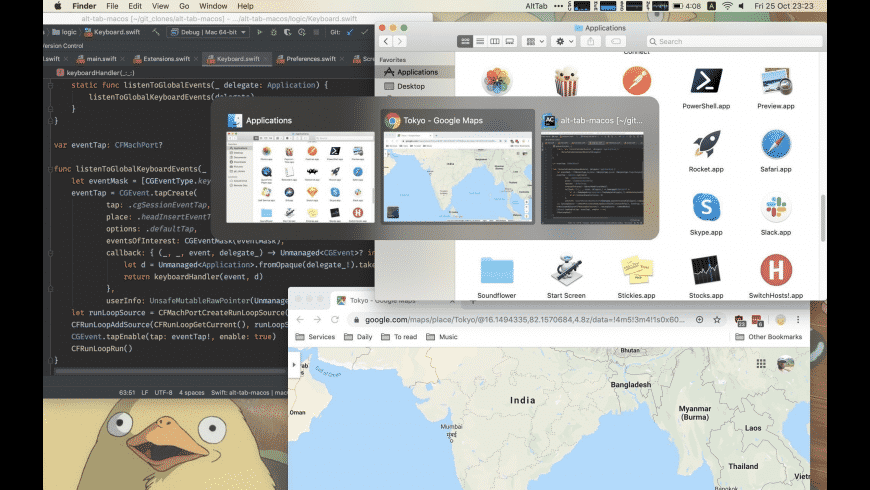Click the IDE build hammer icon
Screen dimensions: 870x490
pyautogui.click(x=156, y=32)
